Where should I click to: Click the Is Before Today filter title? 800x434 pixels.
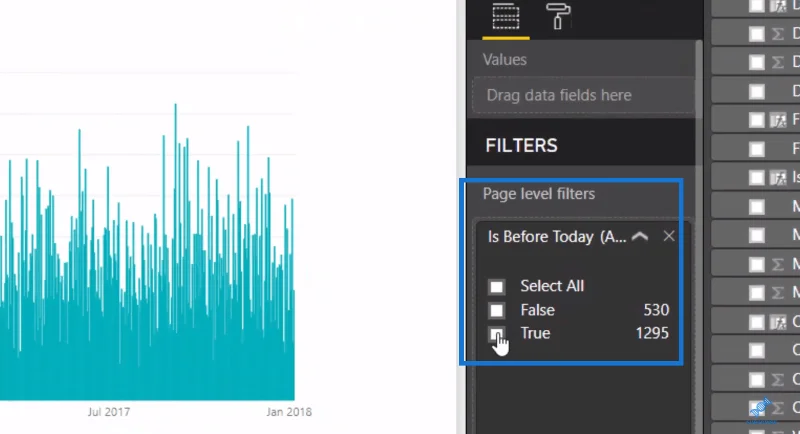[x=557, y=237]
